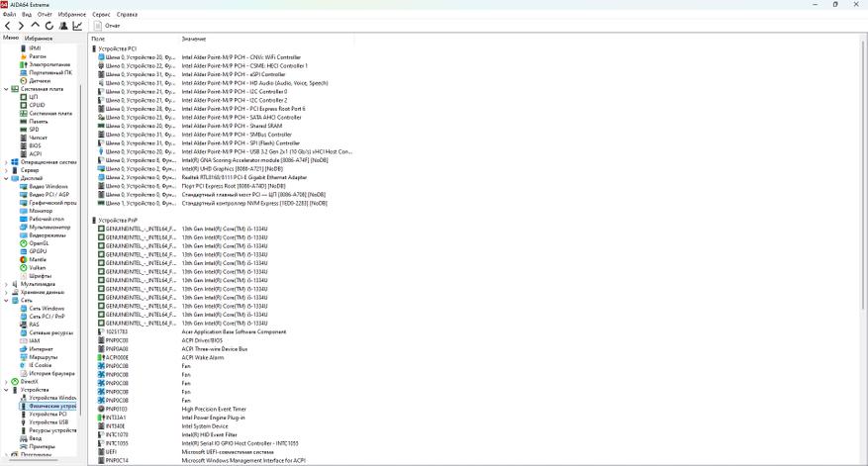Expand the Мультимедиа tree branch
The width and height of the screenshot is (868, 466).
6,284
